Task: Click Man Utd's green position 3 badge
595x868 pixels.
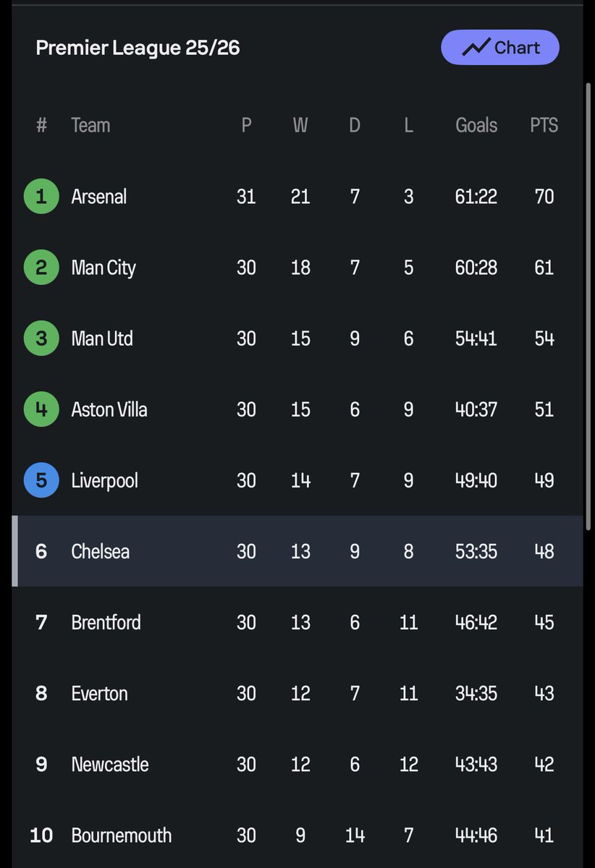Action: click(x=41, y=338)
